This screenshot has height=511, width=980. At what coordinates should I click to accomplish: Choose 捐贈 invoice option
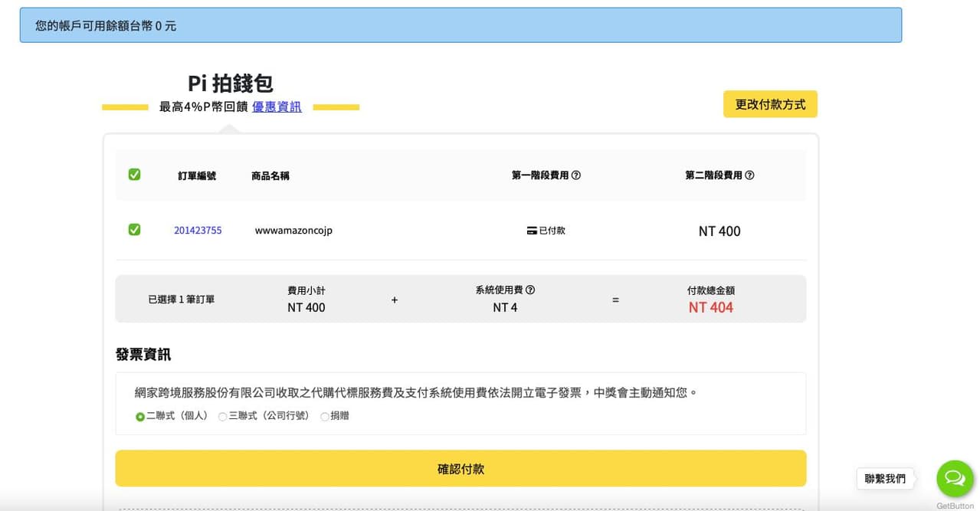coord(325,417)
